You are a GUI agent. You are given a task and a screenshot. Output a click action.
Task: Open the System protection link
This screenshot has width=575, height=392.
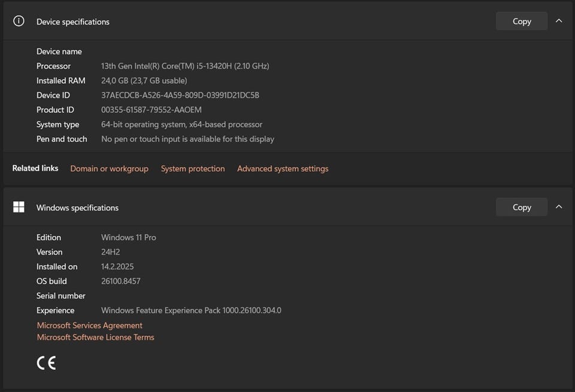click(193, 169)
